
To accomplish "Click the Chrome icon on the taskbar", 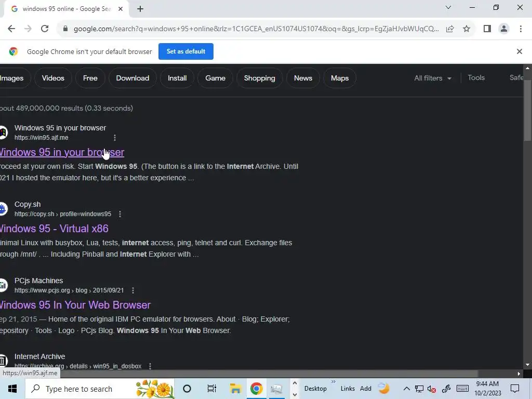I will (257, 389).
